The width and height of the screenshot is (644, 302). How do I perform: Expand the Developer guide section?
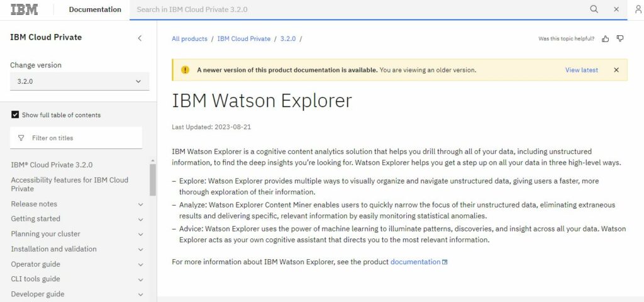coord(140,294)
